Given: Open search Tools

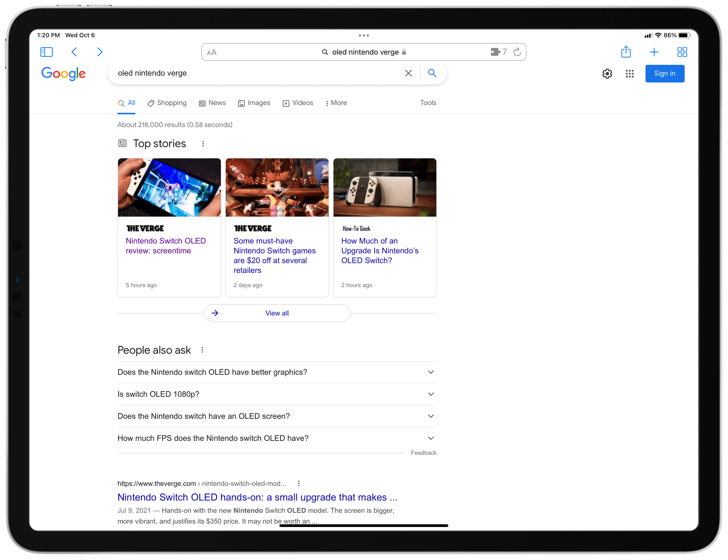Looking at the screenshot, I should (428, 103).
